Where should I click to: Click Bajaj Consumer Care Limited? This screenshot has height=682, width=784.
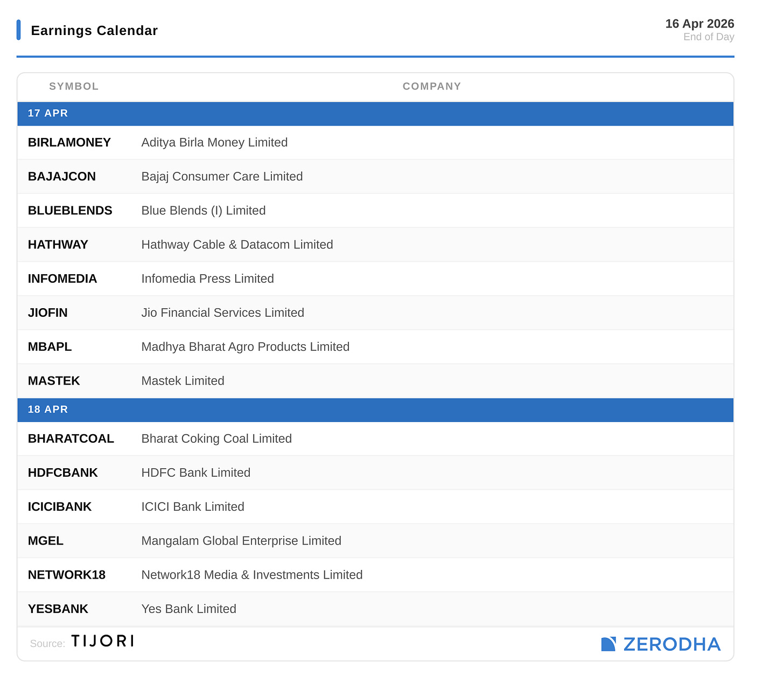pos(222,177)
